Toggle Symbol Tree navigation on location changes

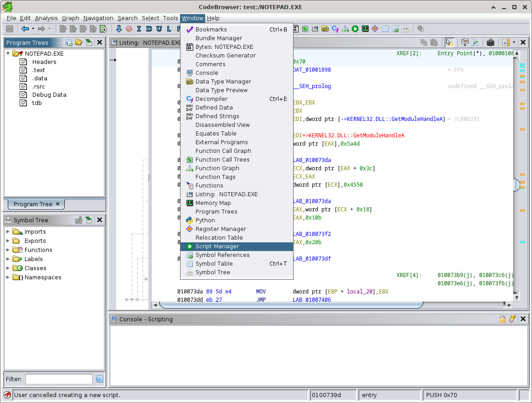89,220
